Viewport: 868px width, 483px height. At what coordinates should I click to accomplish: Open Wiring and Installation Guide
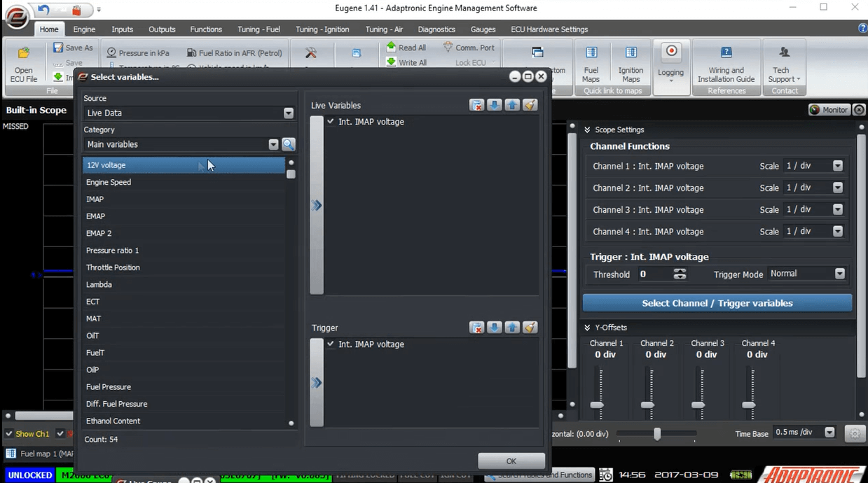tap(726, 64)
